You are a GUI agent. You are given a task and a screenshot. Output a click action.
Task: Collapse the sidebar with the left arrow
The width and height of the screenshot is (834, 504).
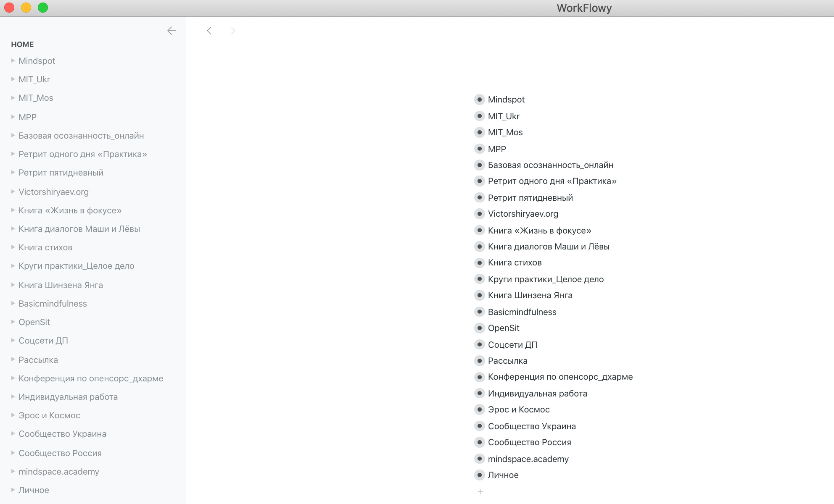[172, 31]
